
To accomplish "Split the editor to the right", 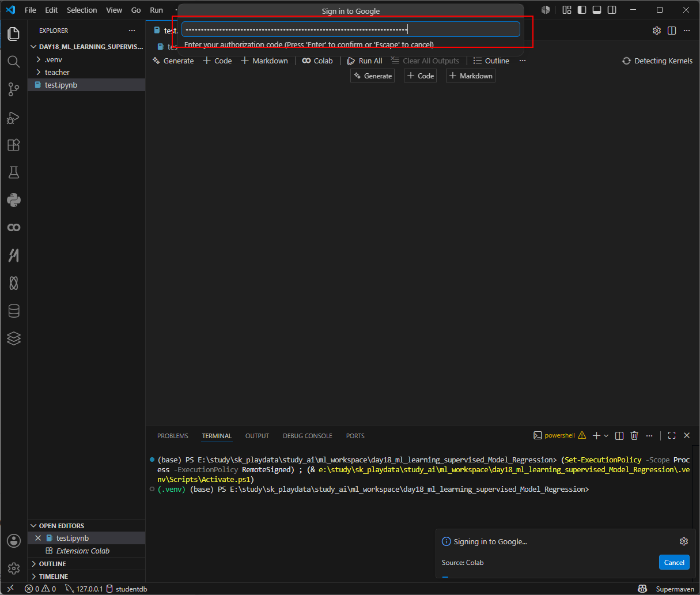I will click(x=672, y=31).
